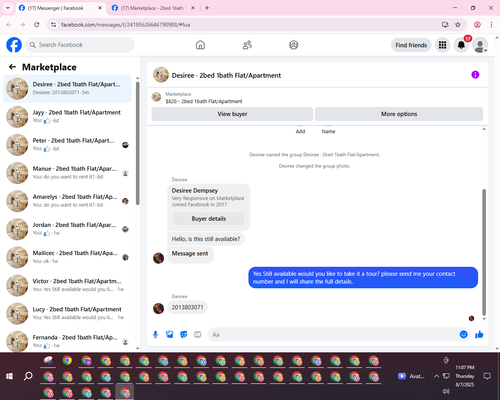Open volume speaker tray icon
The width and height of the screenshot is (500, 400).
(x=446, y=391)
